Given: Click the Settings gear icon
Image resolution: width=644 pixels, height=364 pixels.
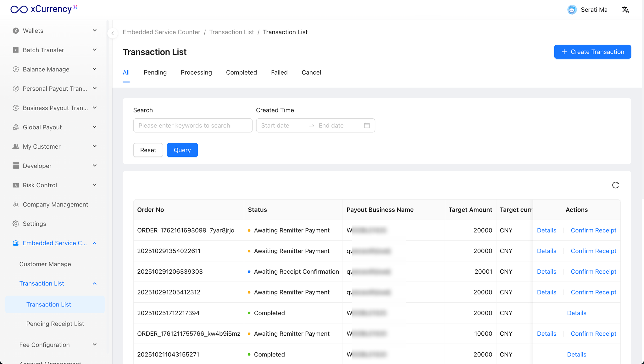Looking at the screenshot, I should 16,224.
